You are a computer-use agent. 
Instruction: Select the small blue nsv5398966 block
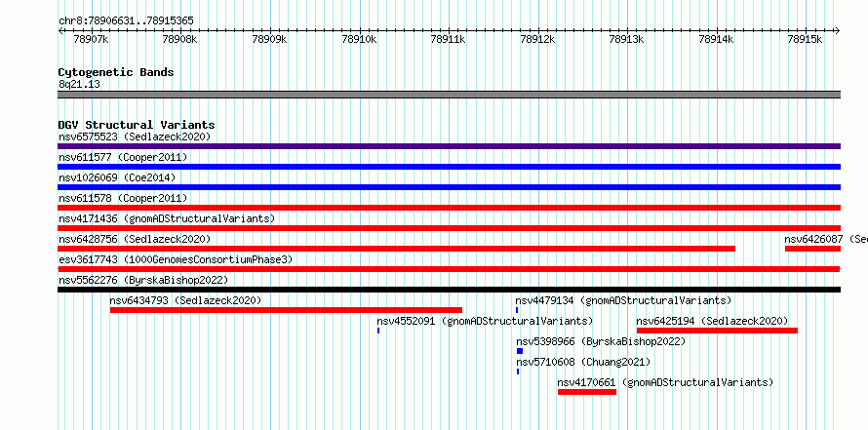520,351
